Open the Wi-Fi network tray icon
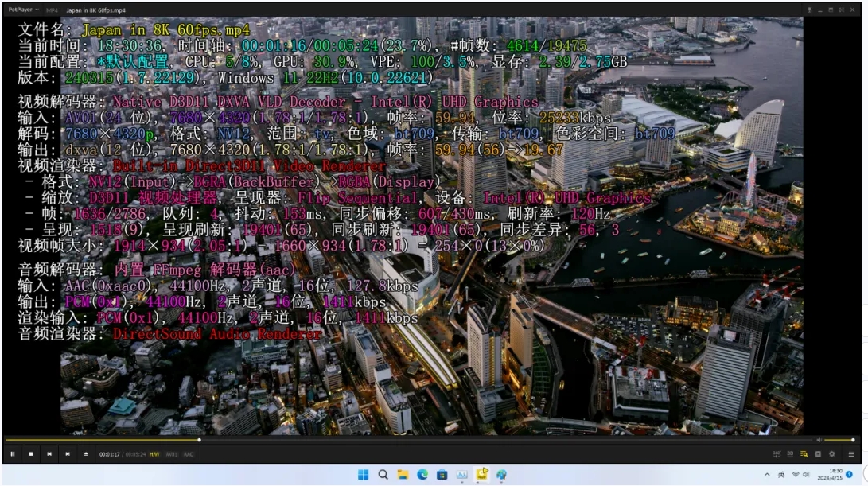Screen dimensions: 868x486 796,474
